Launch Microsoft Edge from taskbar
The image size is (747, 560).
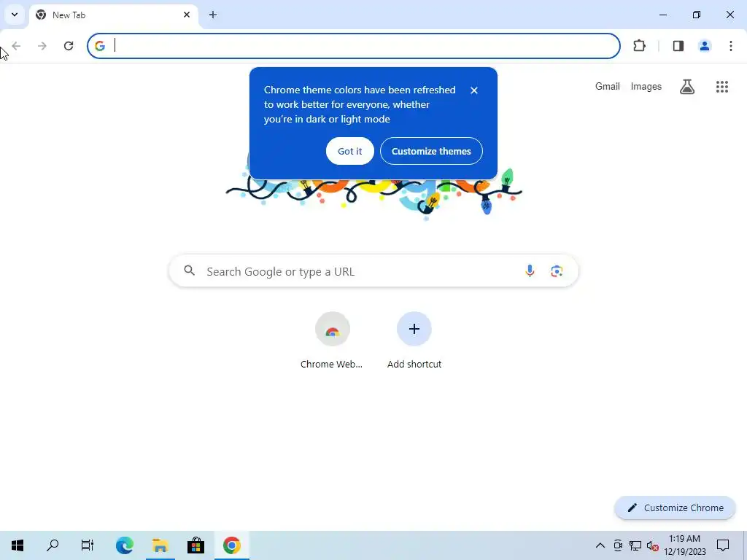[x=124, y=545]
